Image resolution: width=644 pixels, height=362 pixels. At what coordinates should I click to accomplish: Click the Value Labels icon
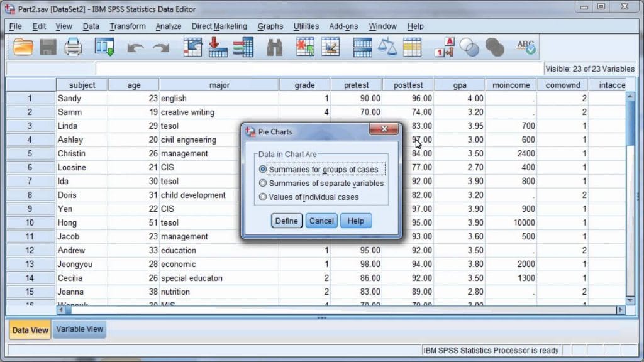click(447, 46)
